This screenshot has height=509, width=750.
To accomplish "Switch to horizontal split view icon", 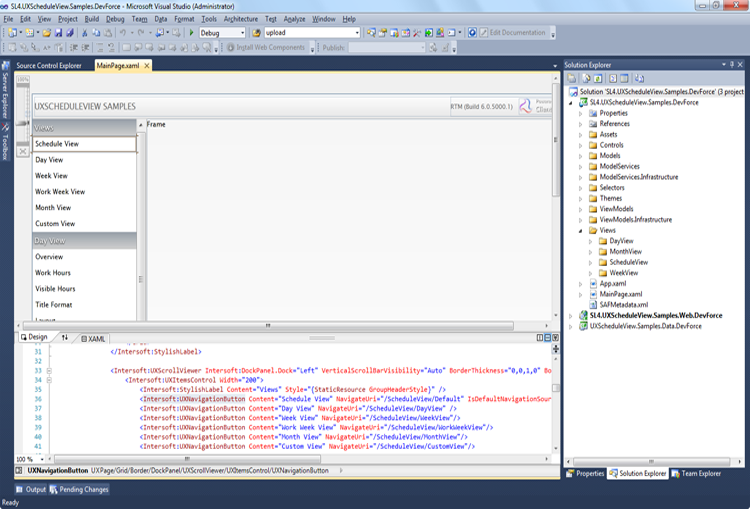I will (548, 338).
